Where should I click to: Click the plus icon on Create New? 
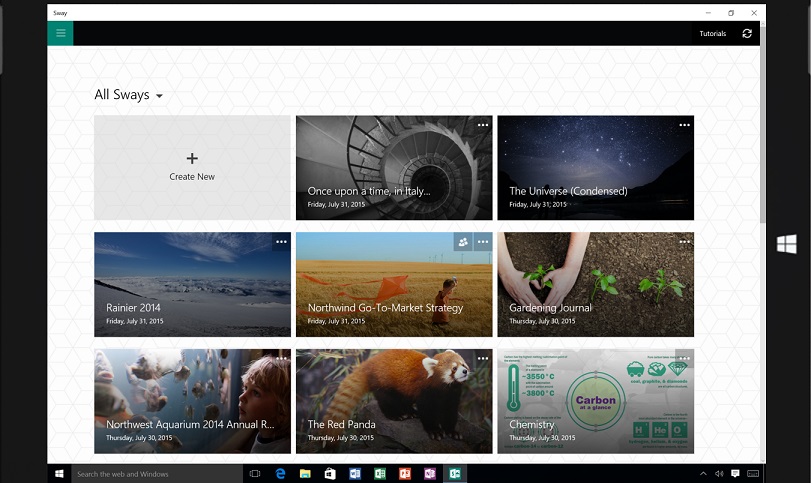[x=192, y=158]
